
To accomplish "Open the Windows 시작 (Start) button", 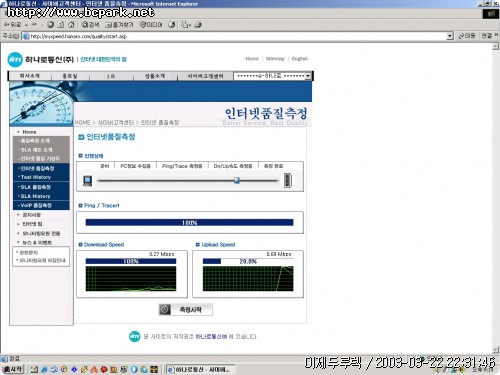I will [13, 369].
